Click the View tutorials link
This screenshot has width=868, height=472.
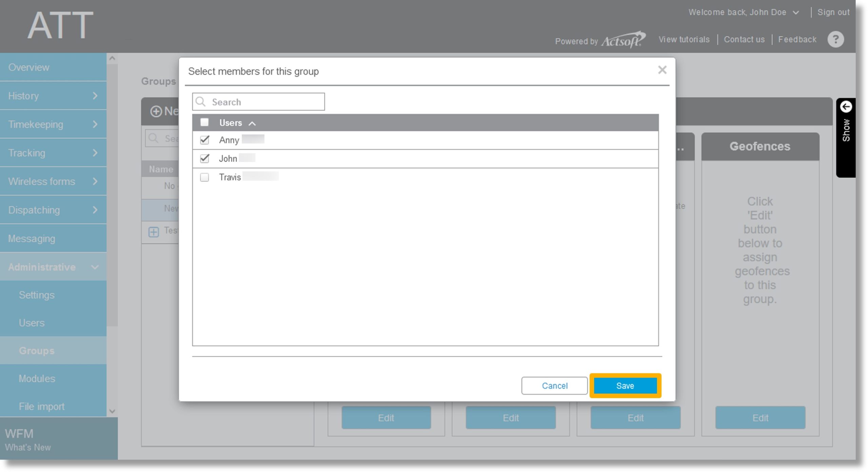tap(684, 40)
